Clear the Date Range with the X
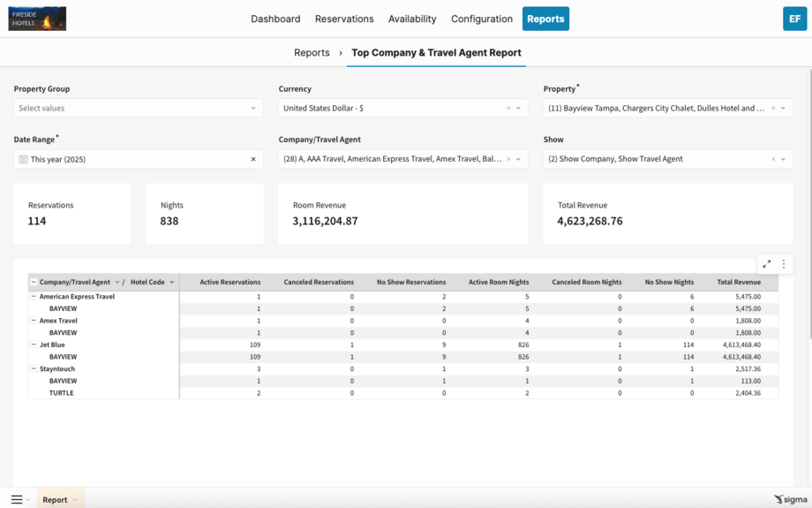 point(253,159)
